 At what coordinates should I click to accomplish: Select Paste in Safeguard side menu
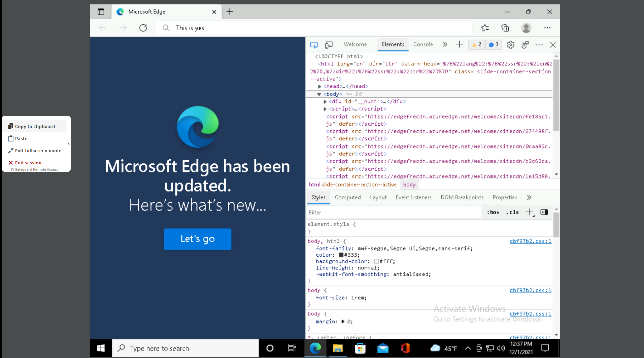point(21,138)
